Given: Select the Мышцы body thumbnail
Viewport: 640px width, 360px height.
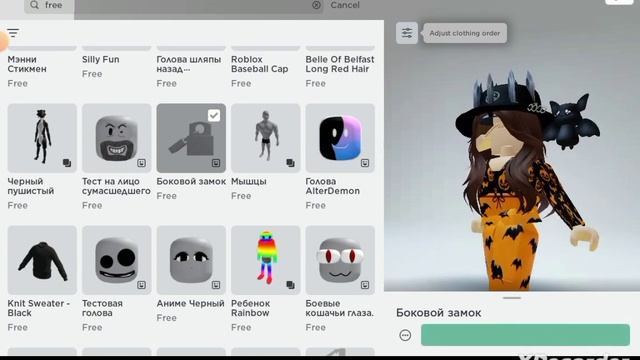Looking at the screenshot, I should [x=266, y=138].
